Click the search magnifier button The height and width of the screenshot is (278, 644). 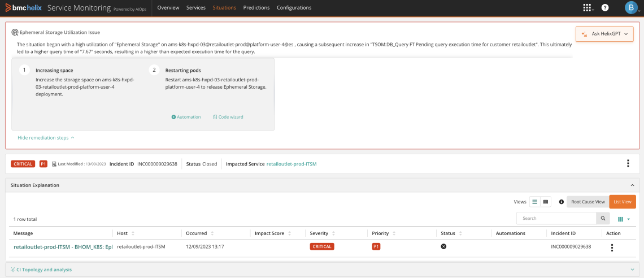[603, 218]
